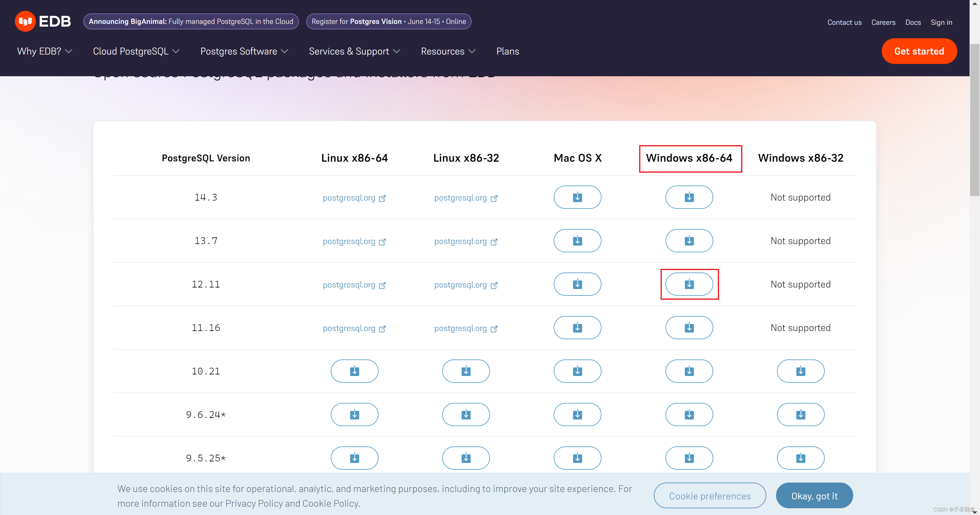Accept cookies with Okay, got it
This screenshot has width=980, height=515.
814,496
